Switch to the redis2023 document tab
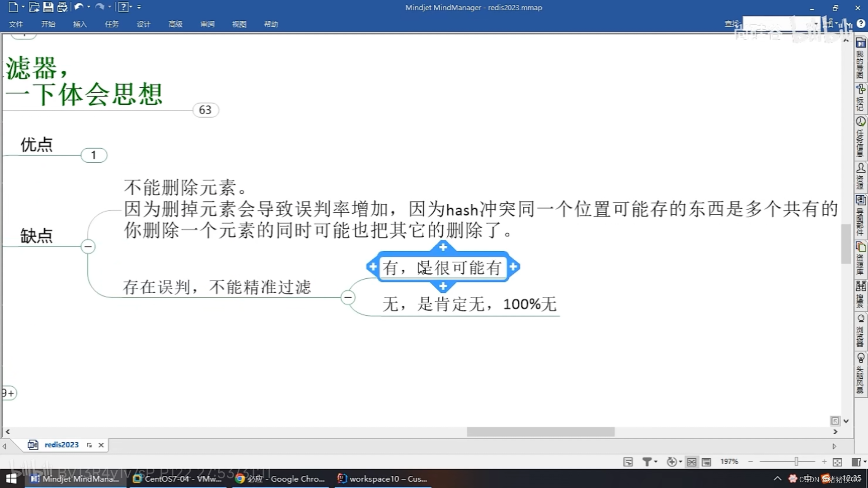Image resolution: width=868 pixels, height=488 pixels. pos(61,445)
